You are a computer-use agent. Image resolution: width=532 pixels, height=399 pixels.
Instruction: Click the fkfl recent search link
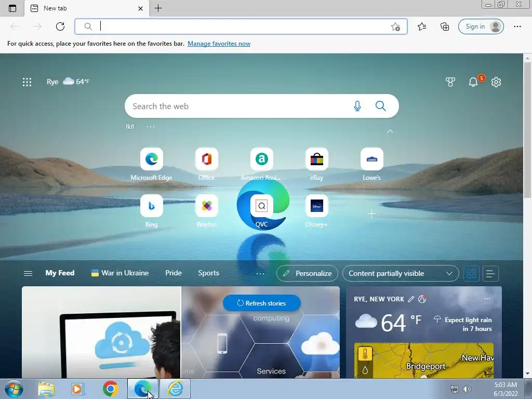[130, 127]
